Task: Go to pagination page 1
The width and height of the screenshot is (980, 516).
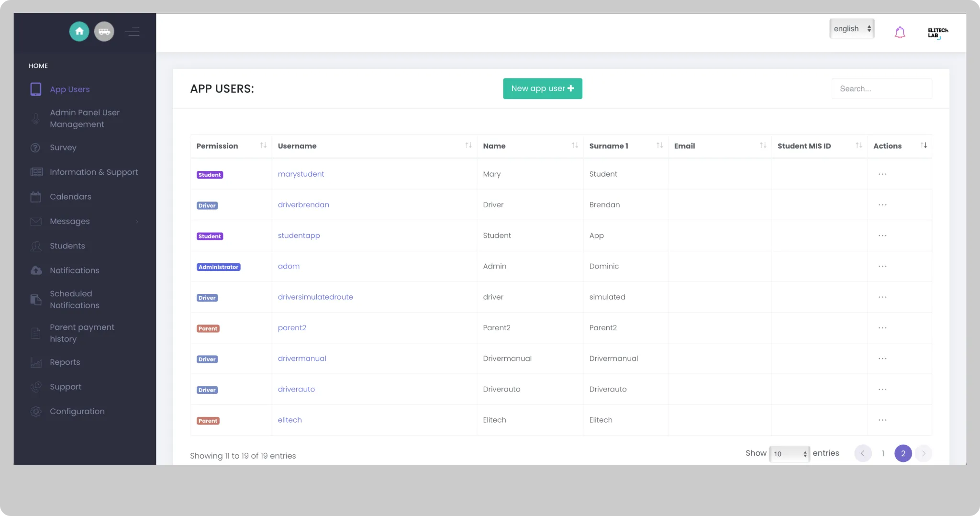Action: pyautogui.click(x=883, y=454)
